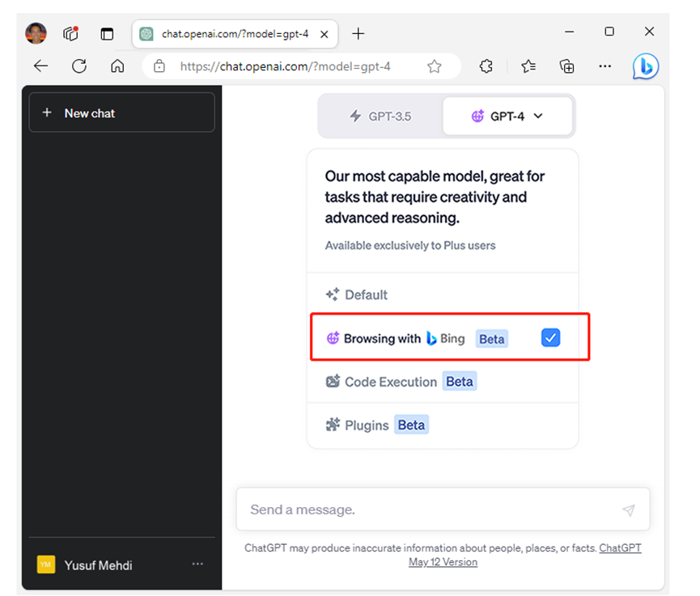Uncheck the Browsing with Bing checkbox
Viewport: 700px width, 596px height.
550,338
